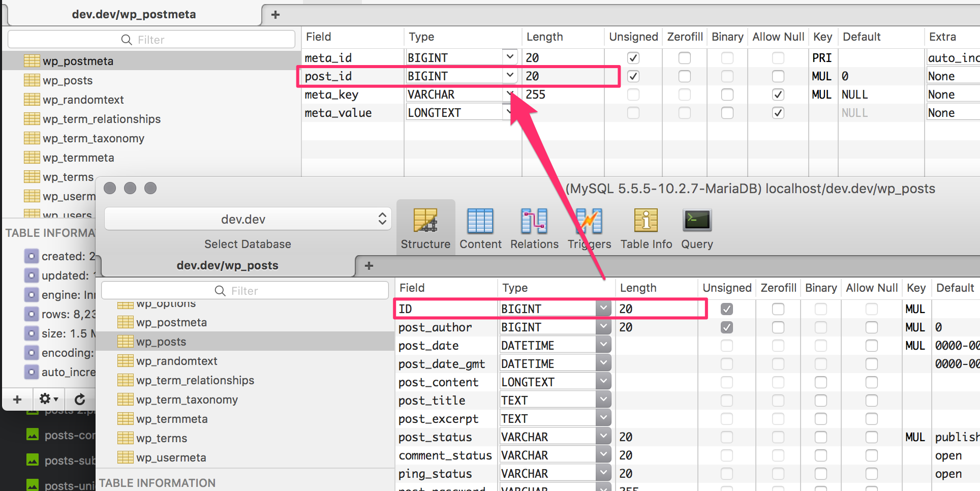The width and height of the screenshot is (980, 491).
Task: Toggle Unsigned for post_author field
Action: click(727, 327)
